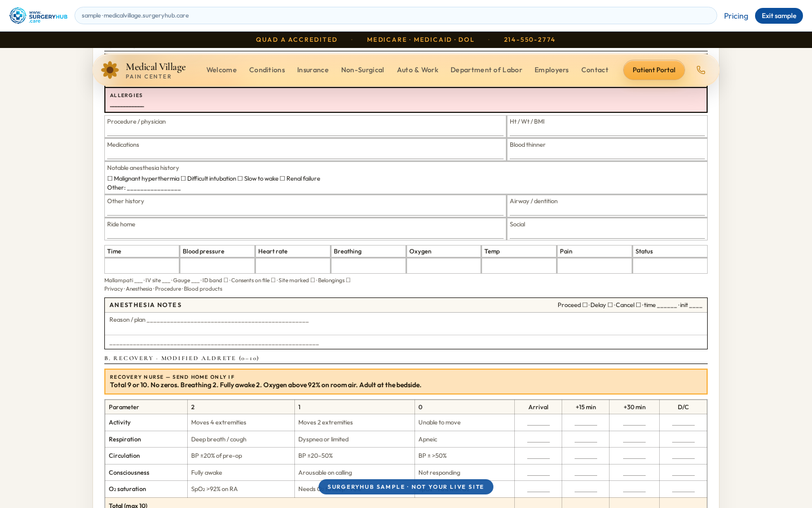Viewport: 812px width, 508px height.
Task: Click the 'SpO₂ >92% on RA' cell
Action: (241, 489)
